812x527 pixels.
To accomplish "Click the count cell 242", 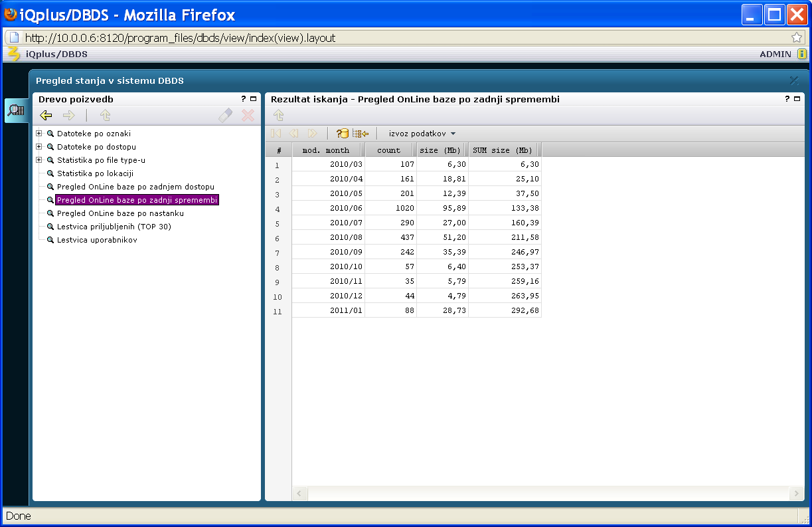I will coord(390,252).
